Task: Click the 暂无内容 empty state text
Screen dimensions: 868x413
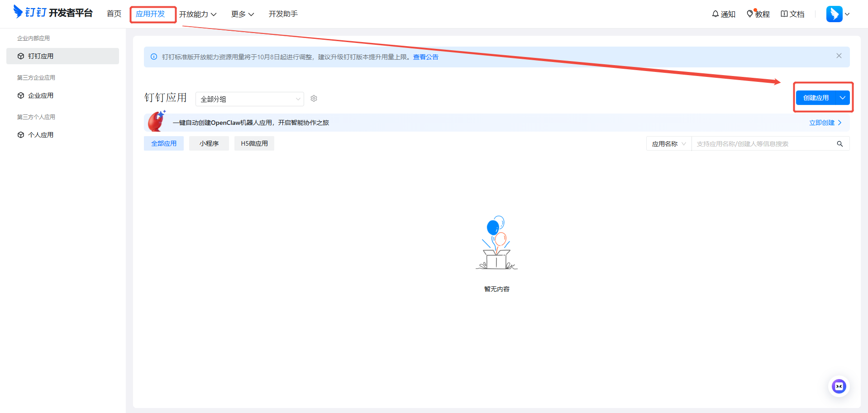Action: coord(497,289)
